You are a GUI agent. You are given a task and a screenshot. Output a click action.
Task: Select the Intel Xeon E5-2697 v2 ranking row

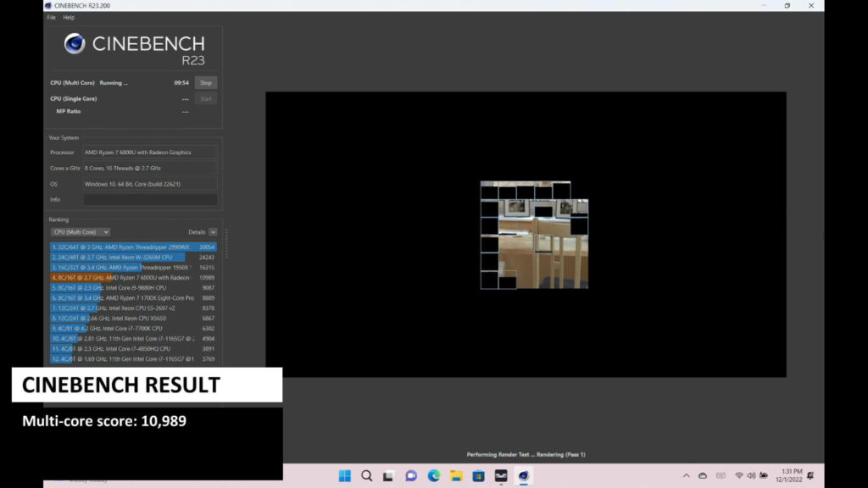[x=133, y=308]
